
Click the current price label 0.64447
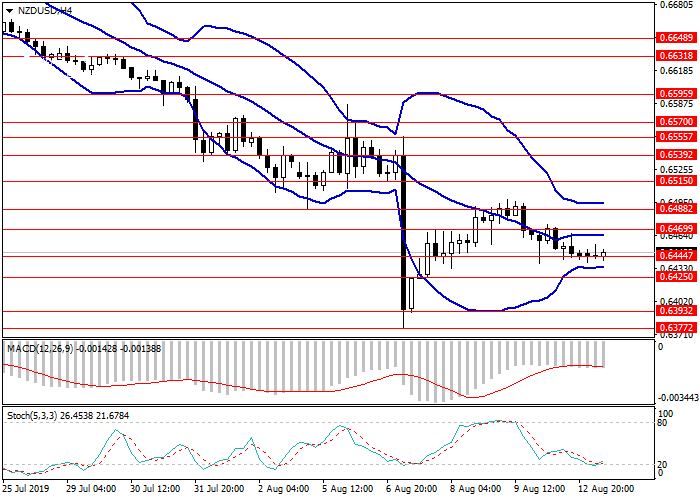coord(676,256)
